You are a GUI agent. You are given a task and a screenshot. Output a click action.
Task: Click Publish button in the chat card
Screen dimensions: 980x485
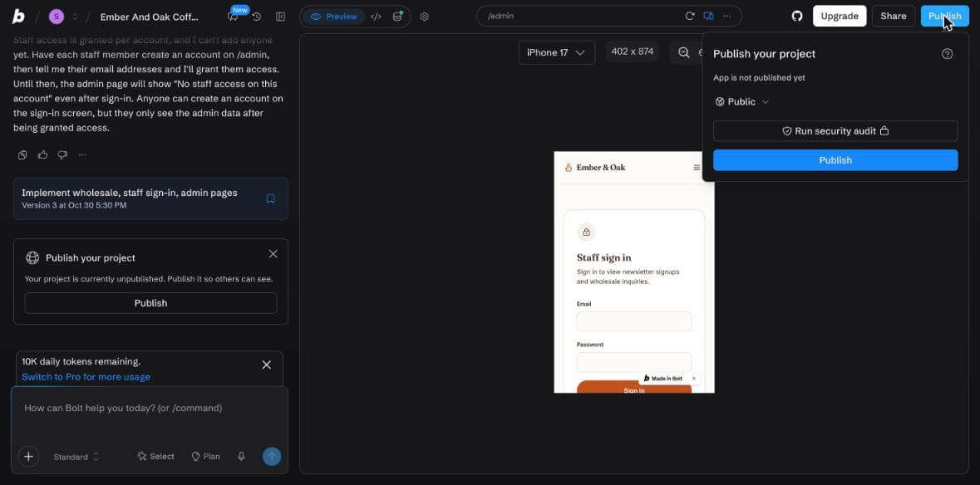(x=150, y=303)
